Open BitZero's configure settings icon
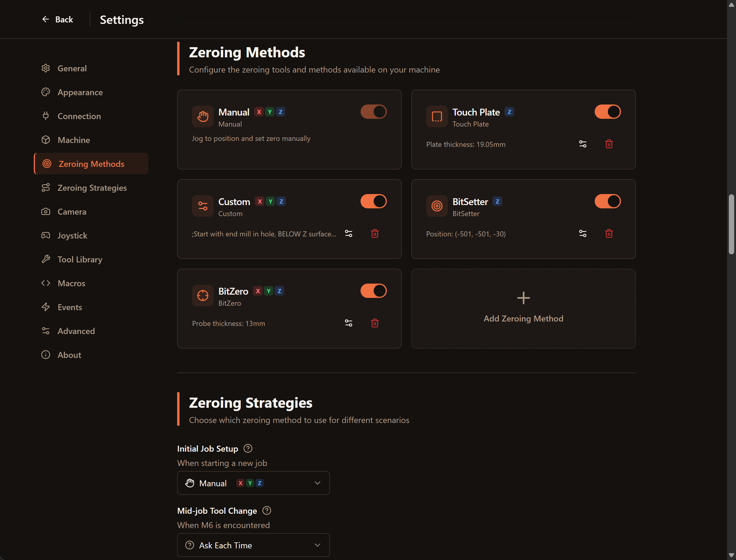 (349, 323)
